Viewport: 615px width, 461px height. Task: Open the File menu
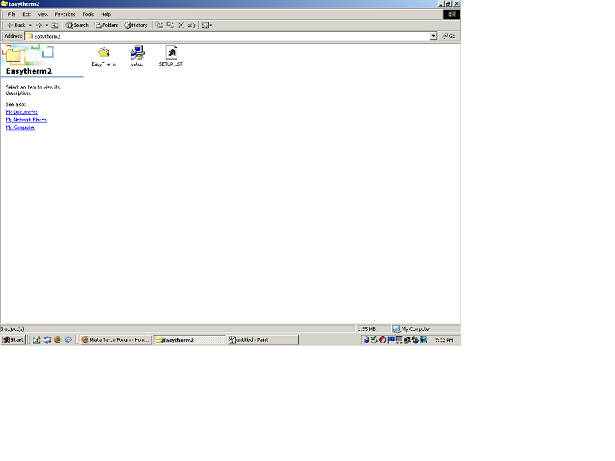click(11, 14)
